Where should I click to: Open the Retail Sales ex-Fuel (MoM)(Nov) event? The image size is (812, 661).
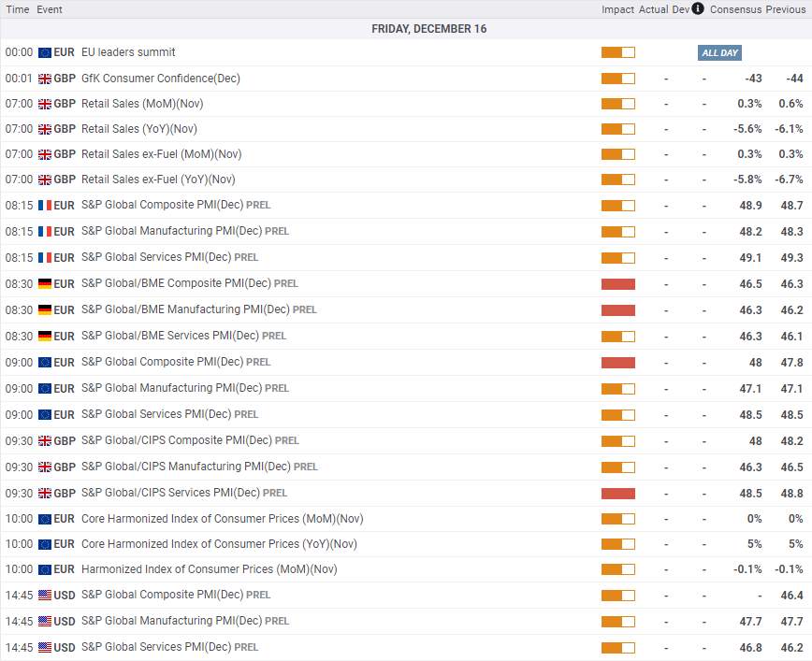click(161, 154)
